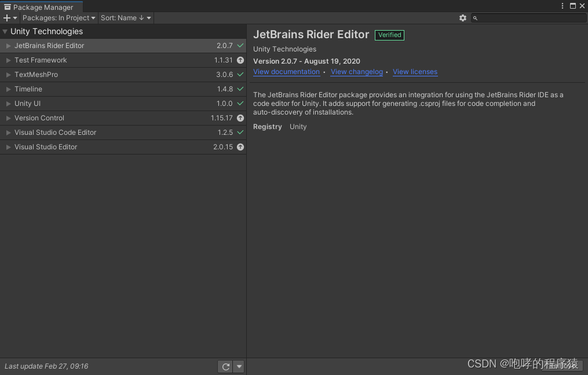Expand the Visual Studio Code Editor row arrow
The width and height of the screenshot is (588, 375).
pyautogui.click(x=8, y=133)
